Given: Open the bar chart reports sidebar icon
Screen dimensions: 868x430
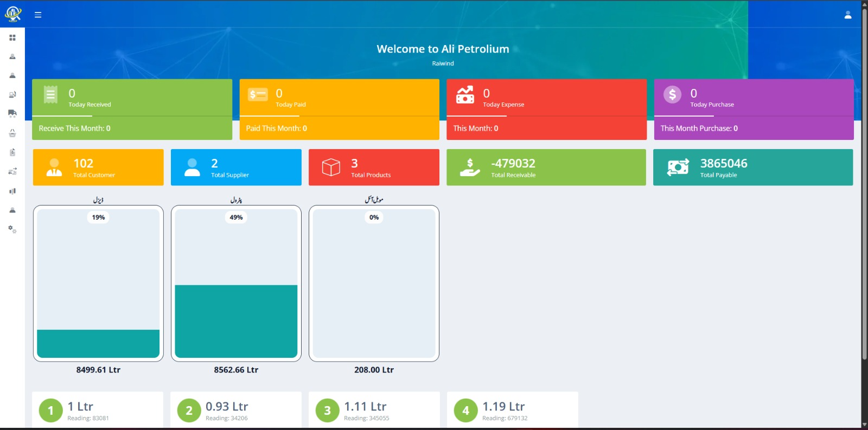Looking at the screenshot, I should click(x=12, y=191).
